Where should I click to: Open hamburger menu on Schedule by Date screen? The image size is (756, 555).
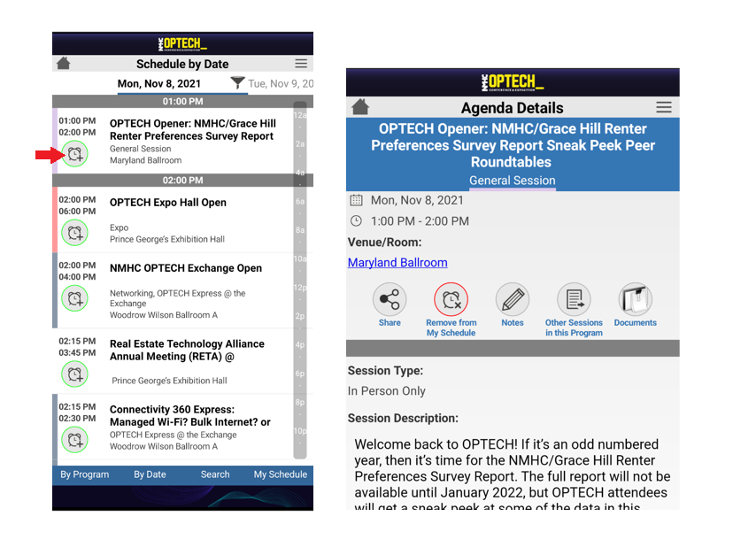pyautogui.click(x=301, y=64)
